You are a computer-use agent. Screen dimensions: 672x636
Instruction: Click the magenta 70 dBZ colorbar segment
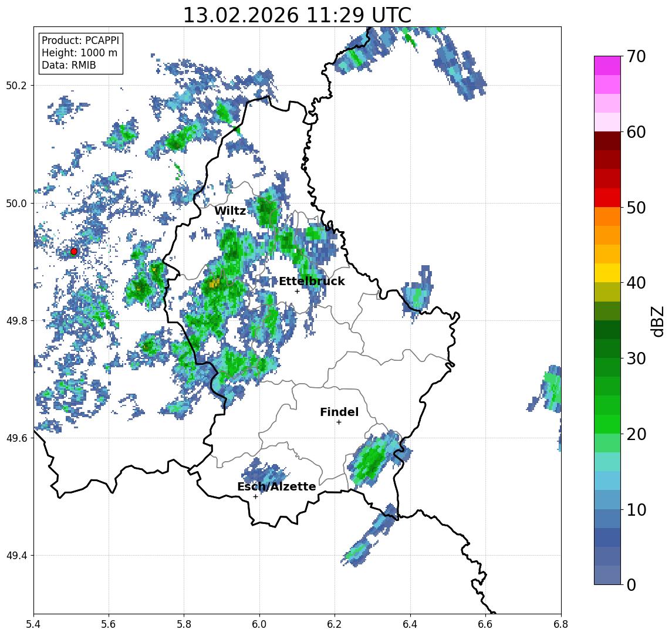[607, 66]
